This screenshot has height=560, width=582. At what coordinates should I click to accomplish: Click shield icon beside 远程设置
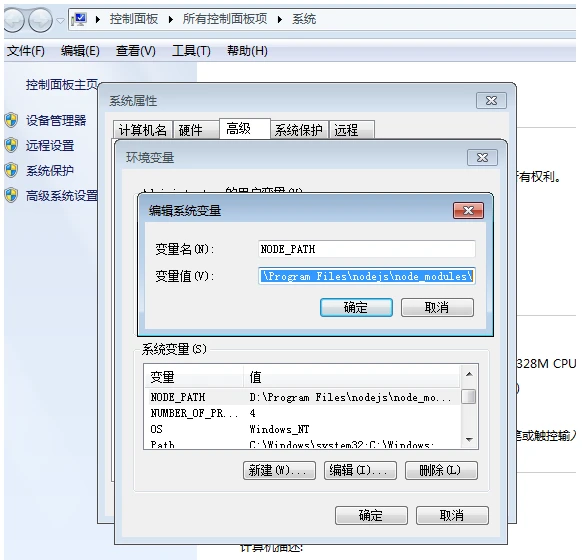[x=11, y=145]
